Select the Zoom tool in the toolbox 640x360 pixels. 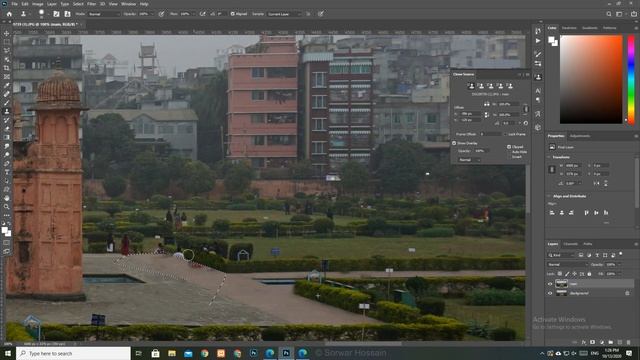tap(6, 207)
